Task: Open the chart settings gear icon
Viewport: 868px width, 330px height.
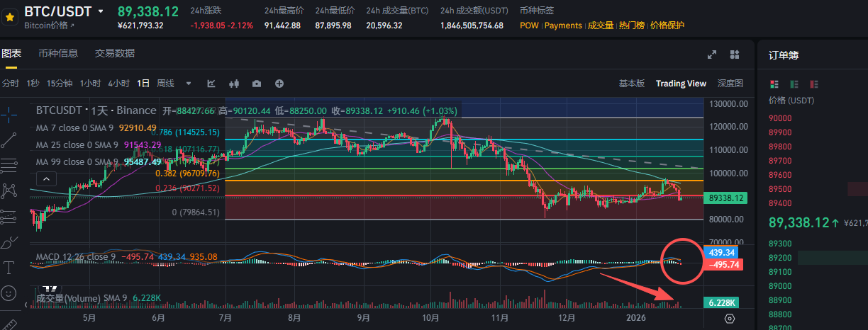Action: click(730, 319)
